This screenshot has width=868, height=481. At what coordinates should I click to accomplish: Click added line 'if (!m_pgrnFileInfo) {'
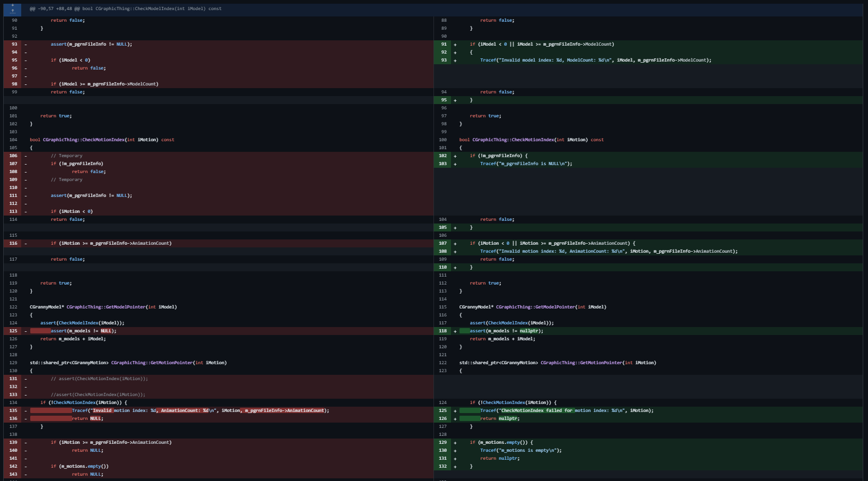point(499,156)
